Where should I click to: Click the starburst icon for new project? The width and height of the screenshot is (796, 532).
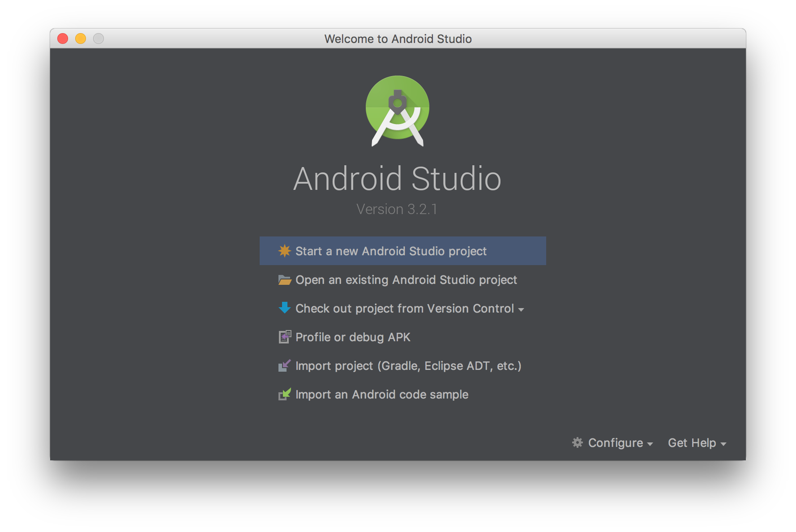pos(285,251)
